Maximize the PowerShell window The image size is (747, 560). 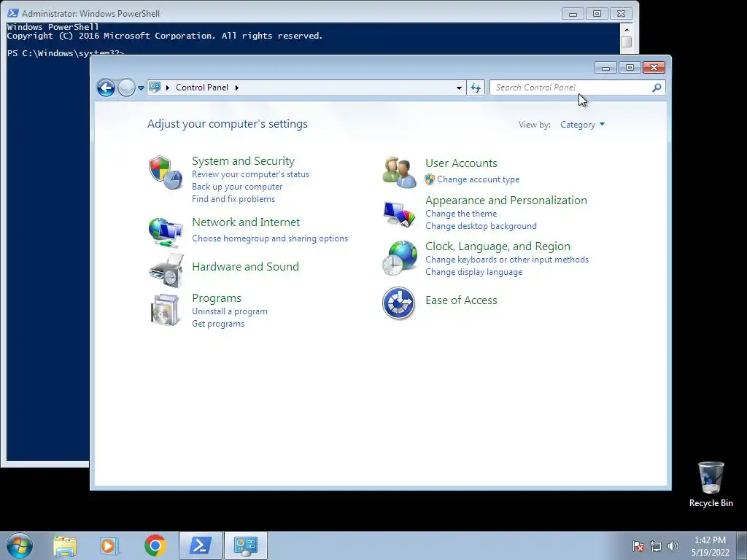597,14
